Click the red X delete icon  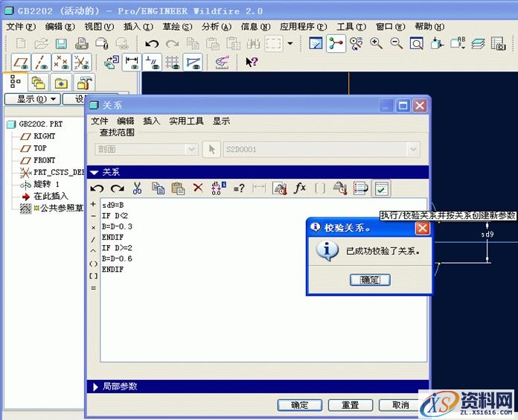(198, 188)
